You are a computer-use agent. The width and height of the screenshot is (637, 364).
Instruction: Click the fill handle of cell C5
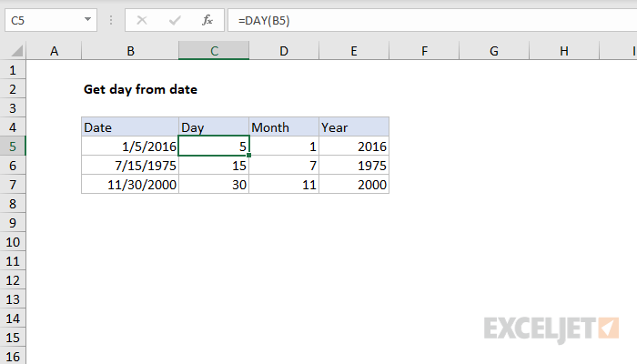click(x=248, y=156)
